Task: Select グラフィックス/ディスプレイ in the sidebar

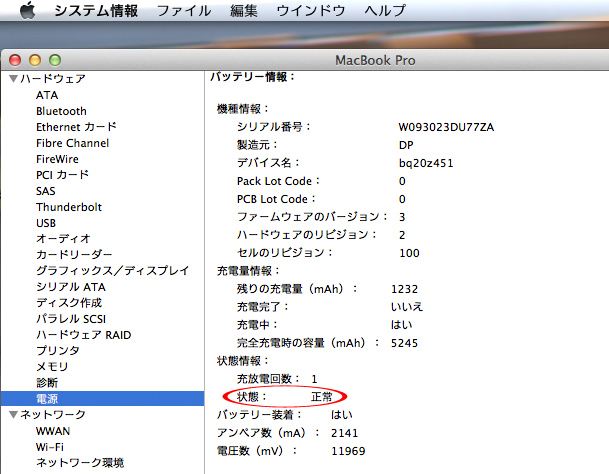Action: tap(113, 271)
